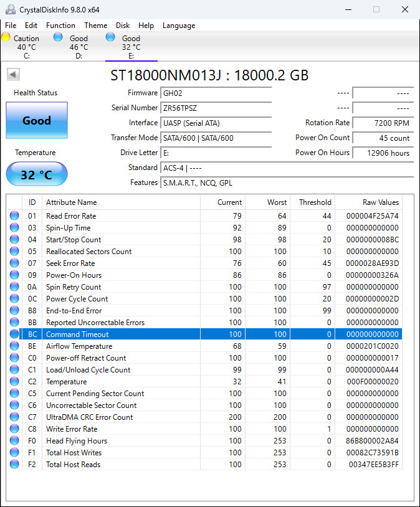Click the Raw Values column header
Viewport: 420px width, 507px height.
[368, 202]
